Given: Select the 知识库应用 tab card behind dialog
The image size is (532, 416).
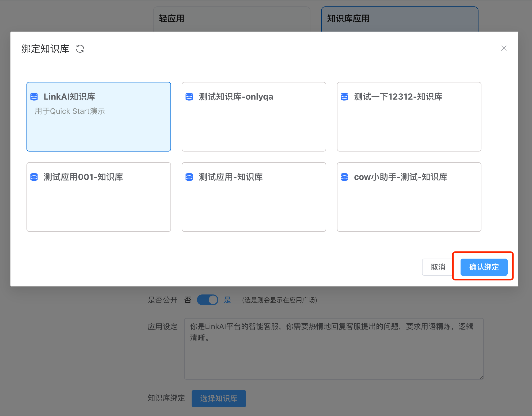Looking at the screenshot, I should pyautogui.click(x=400, y=19).
